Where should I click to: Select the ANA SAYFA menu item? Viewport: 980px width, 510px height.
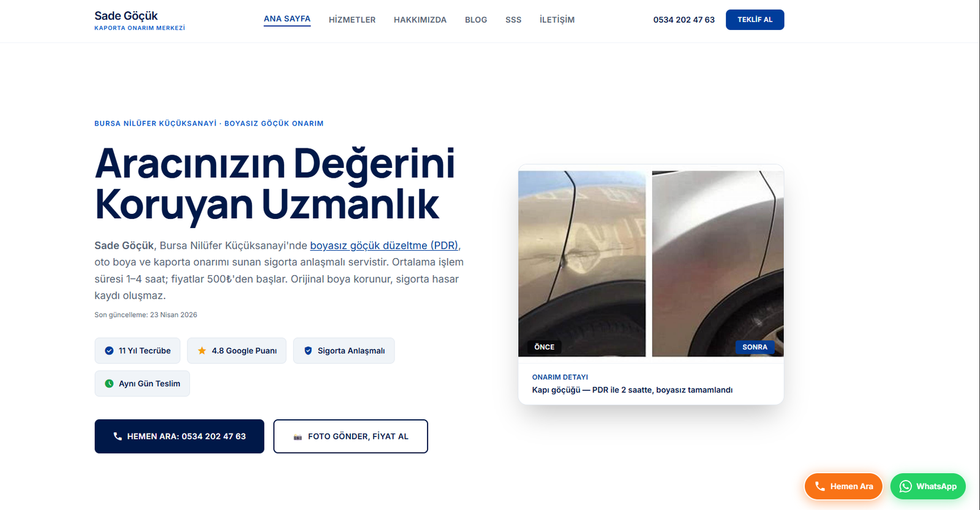pos(287,19)
